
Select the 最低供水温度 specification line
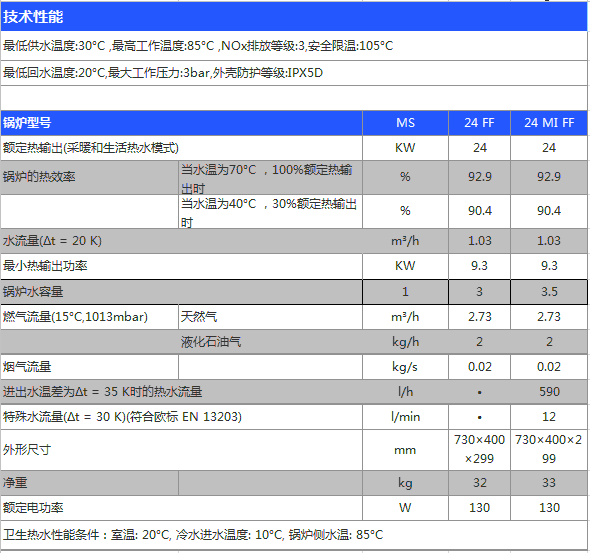click(198, 46)
